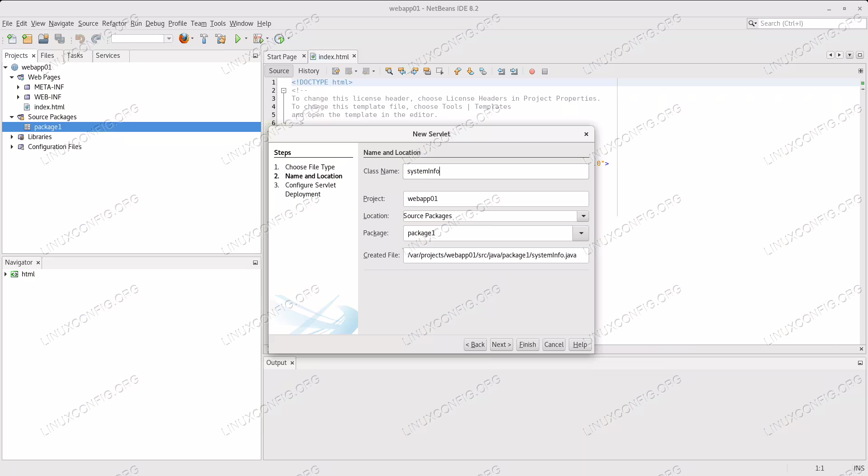This screenshot has height=476, width=868.
Task: Close the Output panel tab
Action: tap(292, 363)
